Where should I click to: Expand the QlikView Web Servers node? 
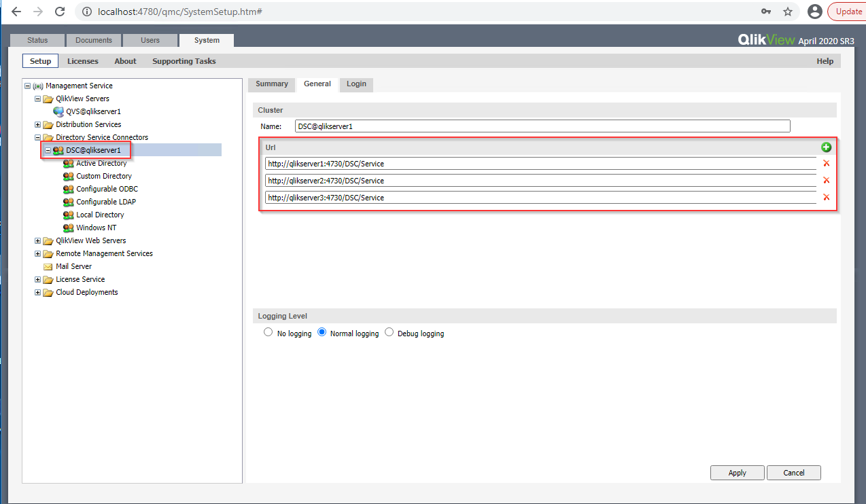coord(38,241)
